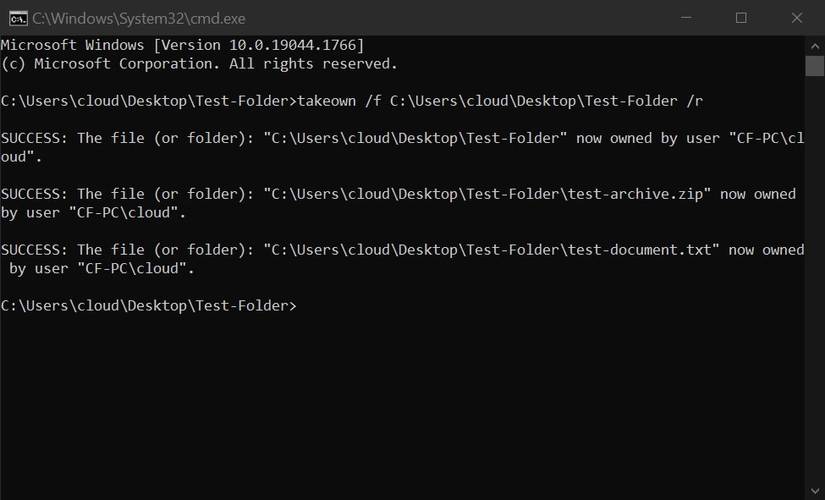
Task: Click the Microsoft Corporation copyright line
Action: pyautogui.click(x=198, y=64)
